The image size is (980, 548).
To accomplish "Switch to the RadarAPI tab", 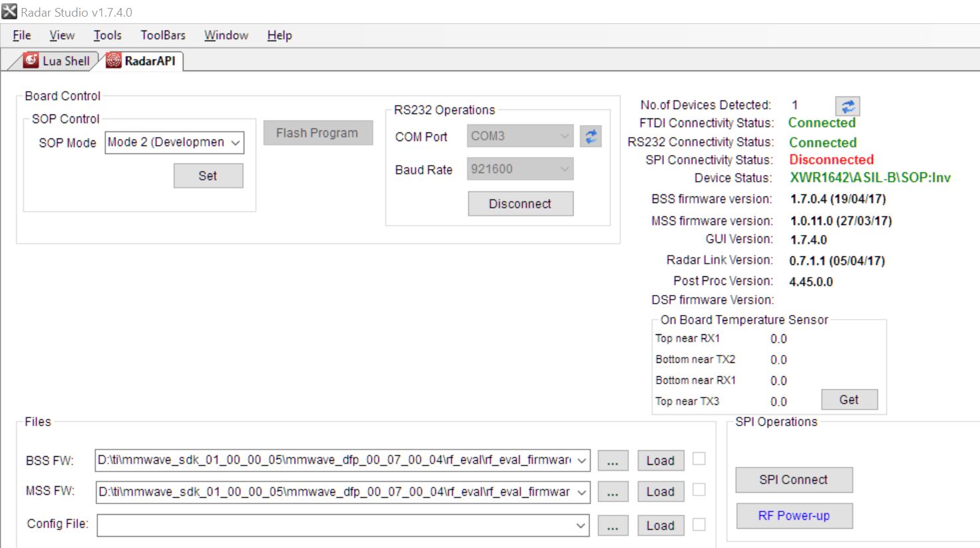I will (x=142, y=61).
